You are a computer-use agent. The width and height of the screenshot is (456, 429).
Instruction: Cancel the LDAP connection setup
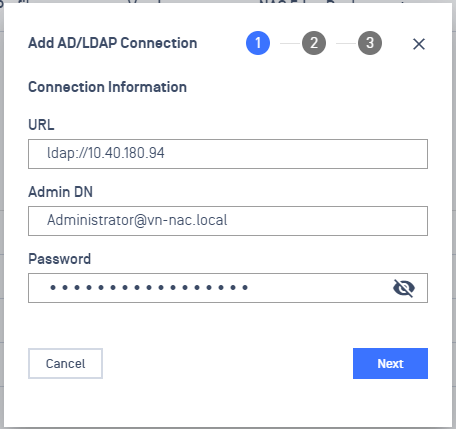click(x=65, y=363)
